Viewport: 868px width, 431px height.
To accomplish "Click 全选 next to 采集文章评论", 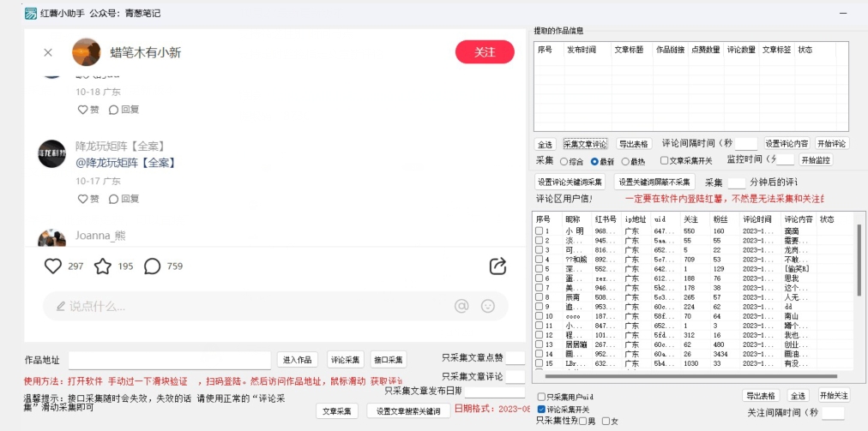I will click(x=546, y=145).
